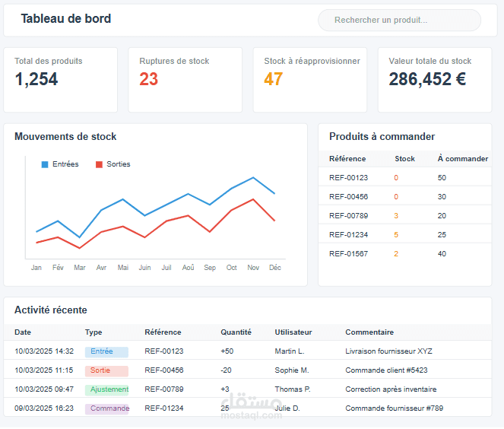The image size is (504, 429).
Task: Click REF-00123 in the Activité récente table
Action: [x=164, y=351]
